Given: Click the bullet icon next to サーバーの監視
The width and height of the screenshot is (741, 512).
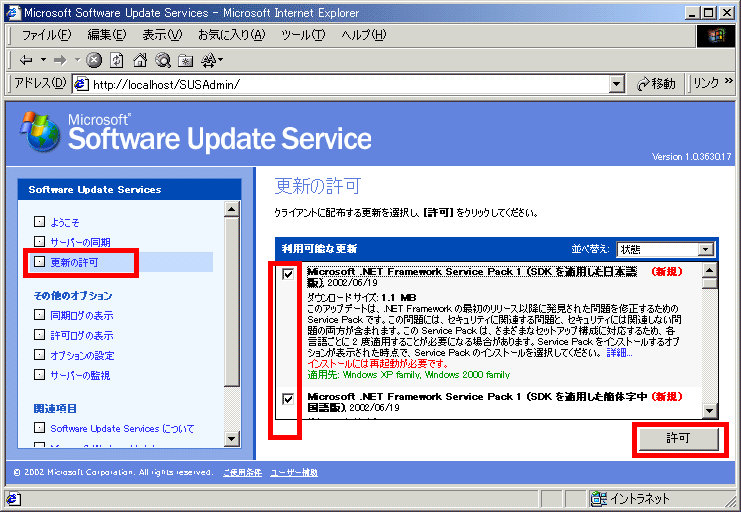Looking at the screenshot, I should coord(40,374).
